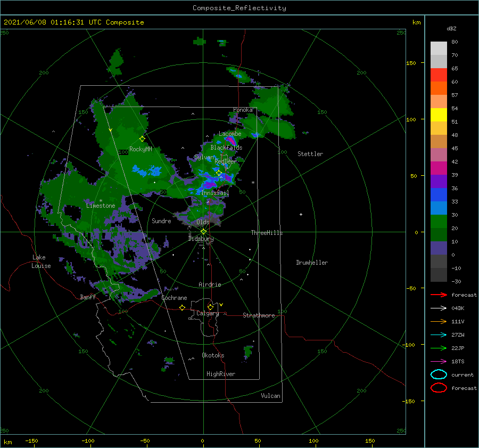Click the timestamp 2021/06/08 01:16:31 UTC Composite
Image resolution: width=479 pixels, height=448 pixels.
[x=73, y=22]
